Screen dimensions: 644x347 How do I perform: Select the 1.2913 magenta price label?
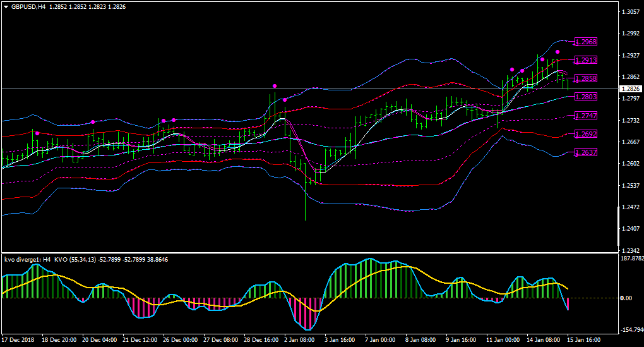click(x=586, y=60)
